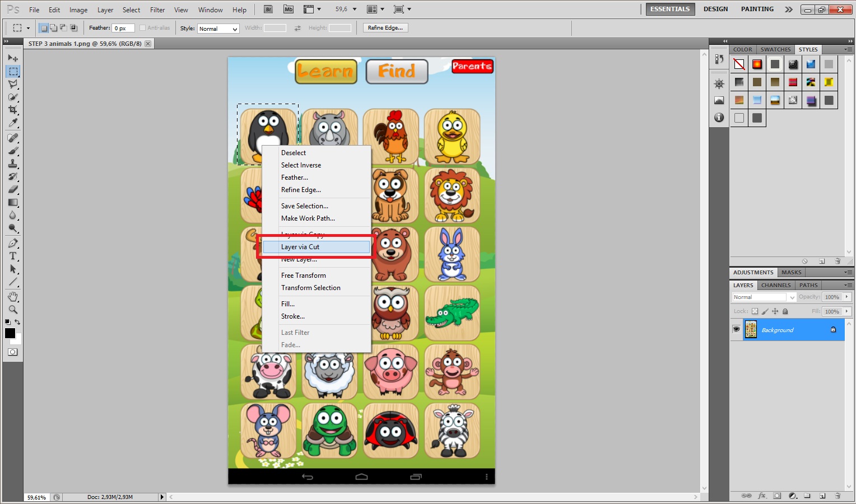Choose the History Brush tool
This screenshot has height=504, width=856.
(13, 176)
